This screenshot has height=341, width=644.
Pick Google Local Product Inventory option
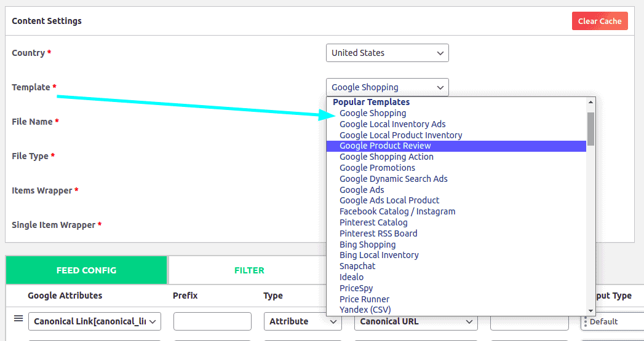point(456,135)
